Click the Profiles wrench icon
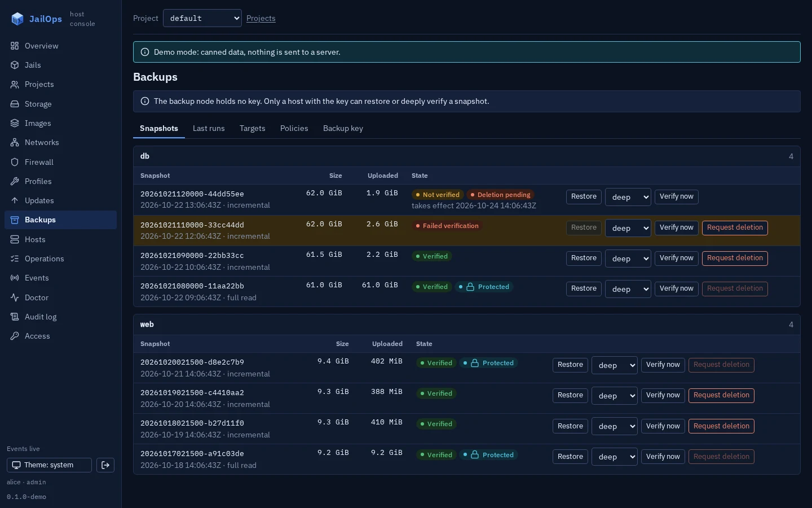The height and width of the screenshot is (508, 812). pyautogui.click(x=15, y=181)
